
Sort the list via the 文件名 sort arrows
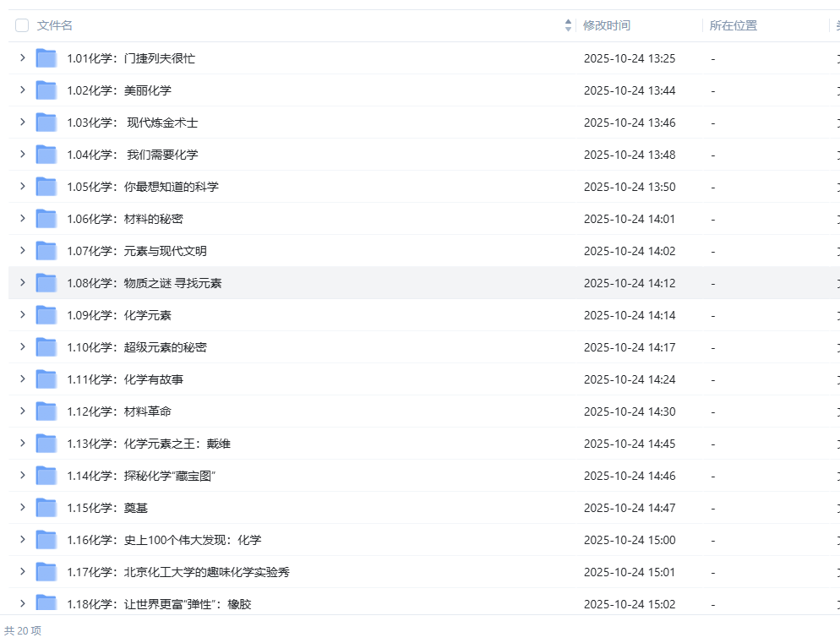(x=569, y=25)
